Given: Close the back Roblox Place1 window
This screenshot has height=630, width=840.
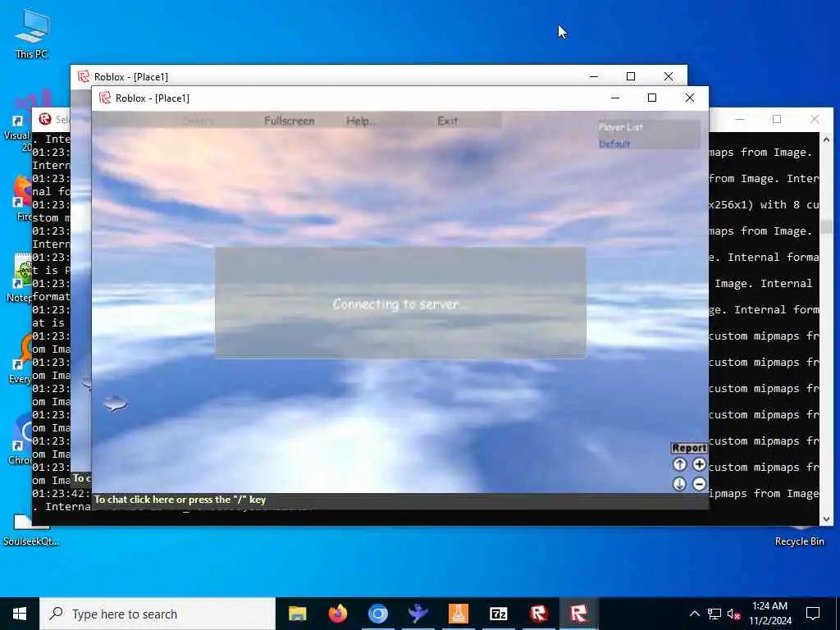Looking at the screenshot, I should point(668,76).
